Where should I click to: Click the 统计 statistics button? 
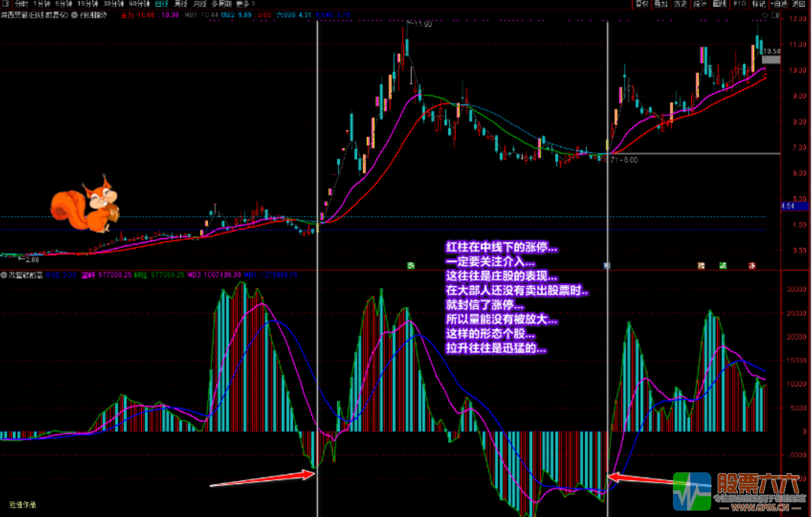[x=700, y=3]
